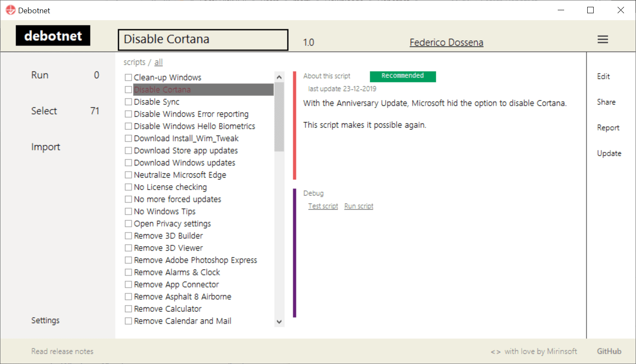Viewport: 636px width, 364px height.
Task: Tick the Clean-up Windows checkbox
Action: 128,77
